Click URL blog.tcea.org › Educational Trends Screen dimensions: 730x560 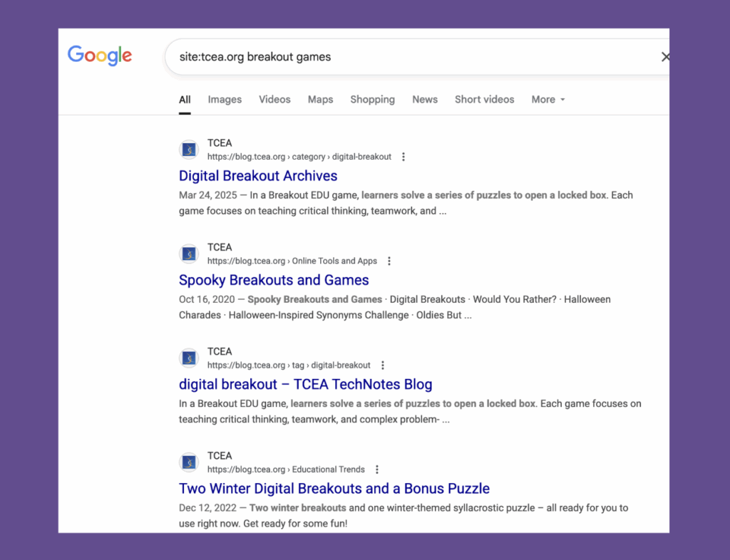[286, 470]
